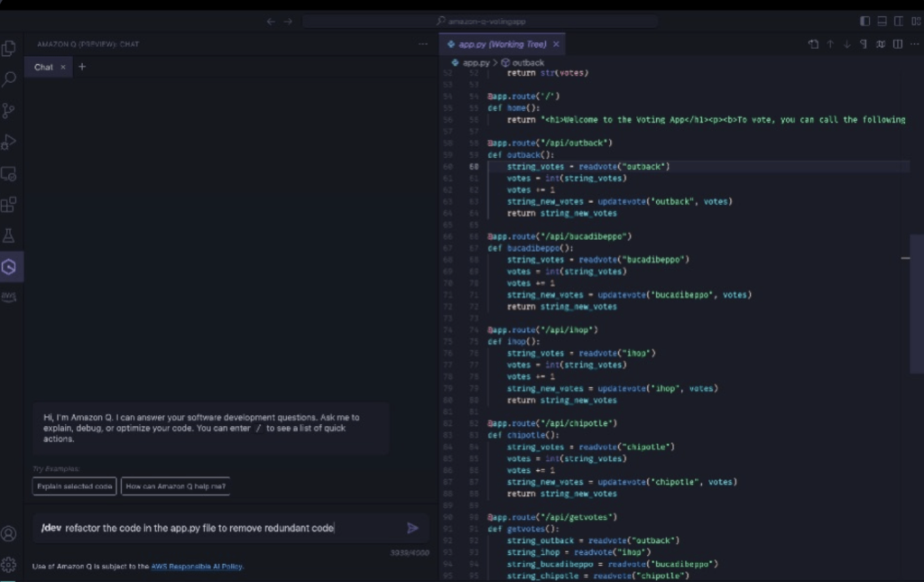Open the AWS Toolkit panel icon
This screenshot has width=924, height=582.
coord(9,296)
